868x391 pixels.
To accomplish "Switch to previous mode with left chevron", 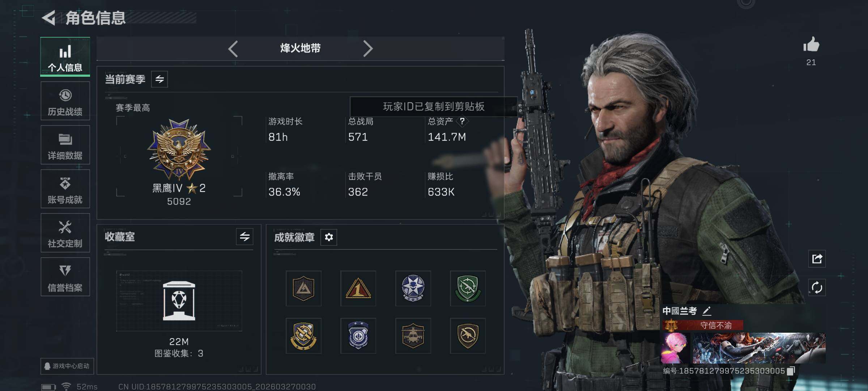I will pos(233,49).
